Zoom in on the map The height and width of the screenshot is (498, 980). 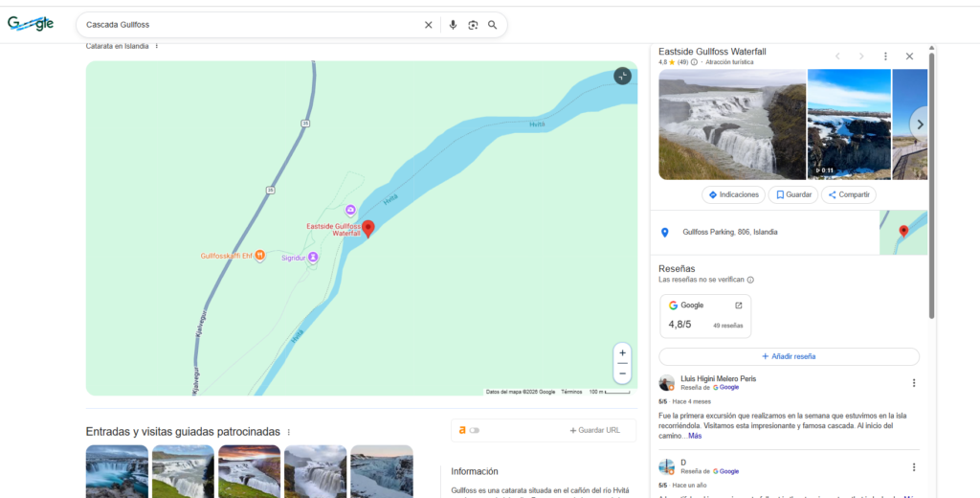click(x=622, y=352)
